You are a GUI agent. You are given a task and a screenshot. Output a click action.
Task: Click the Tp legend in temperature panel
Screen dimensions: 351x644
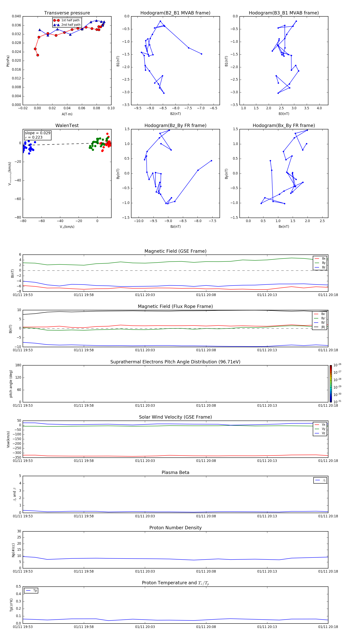coord(31,591)
